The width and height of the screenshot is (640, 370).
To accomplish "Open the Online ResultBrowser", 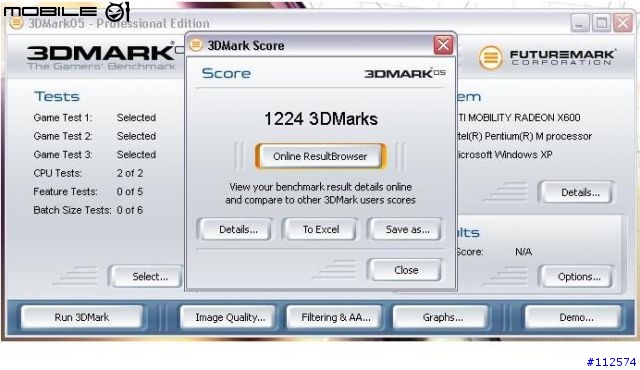I will point(320,156).
